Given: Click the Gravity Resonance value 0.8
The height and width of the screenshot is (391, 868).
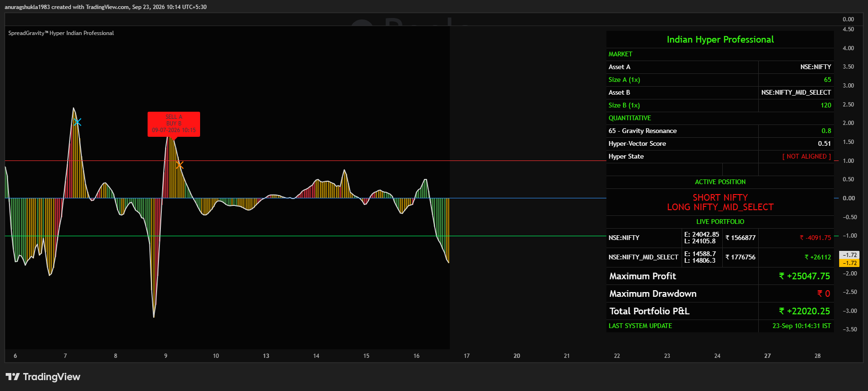Looking at the screenshot, I should tap(826, 131).
